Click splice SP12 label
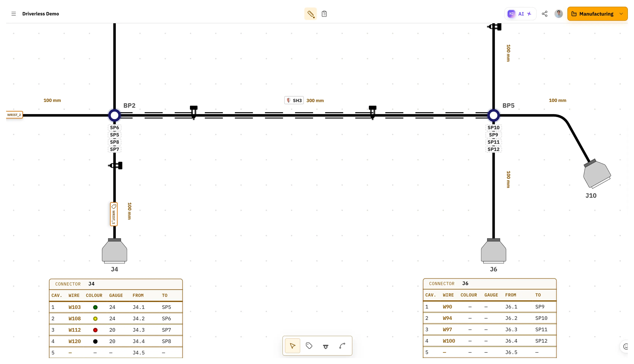 pos(493,149)
